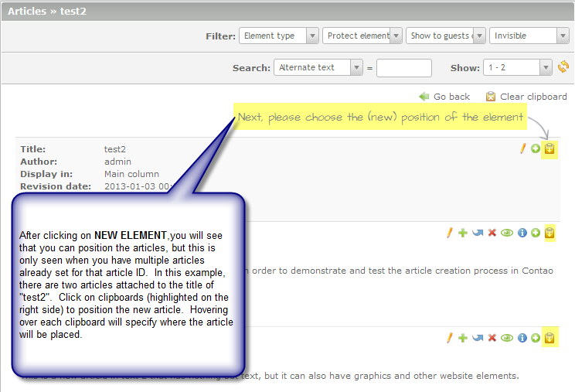Move the element mentioning 'graphics and other website elements'

[478, 338]
